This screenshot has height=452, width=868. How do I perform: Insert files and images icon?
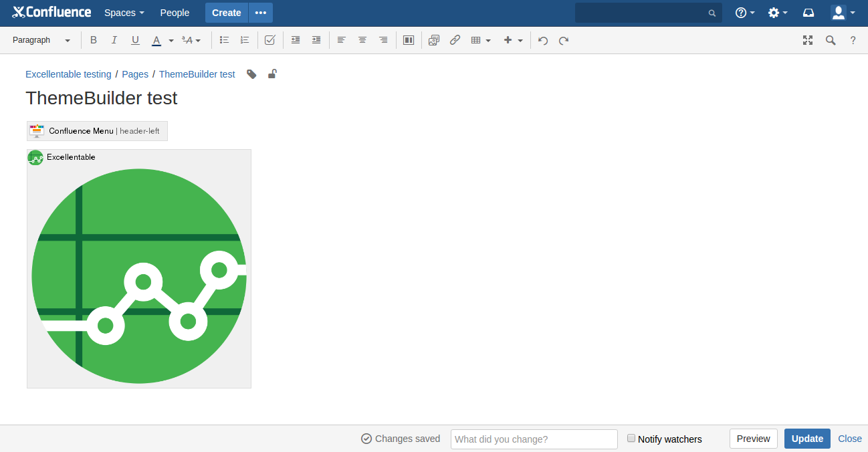tap(434, 40)
